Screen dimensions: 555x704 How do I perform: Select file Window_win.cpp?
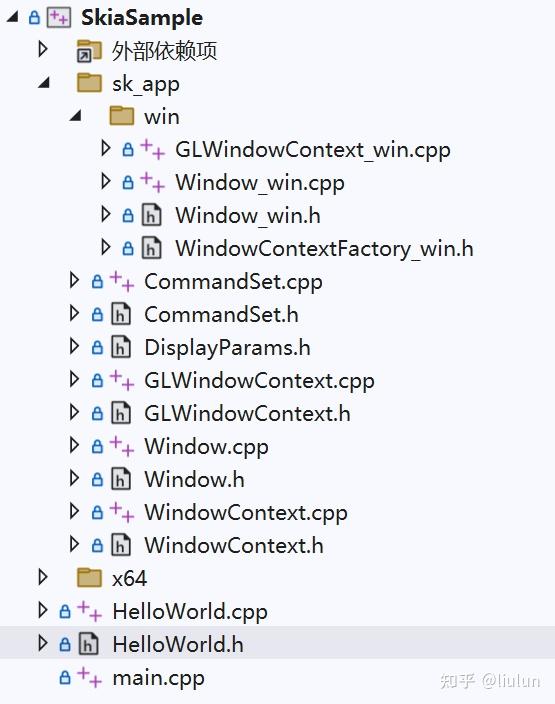pyautogui.click(x=260, y=183)
